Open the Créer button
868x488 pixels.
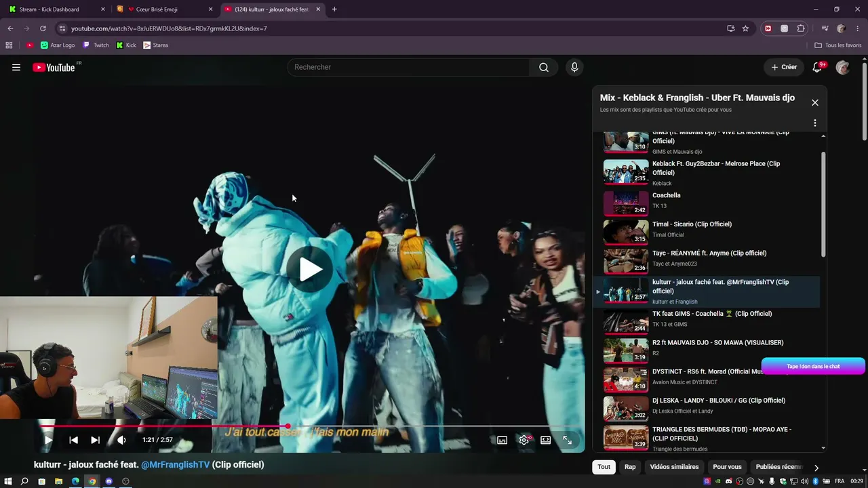tap(784, 67)
